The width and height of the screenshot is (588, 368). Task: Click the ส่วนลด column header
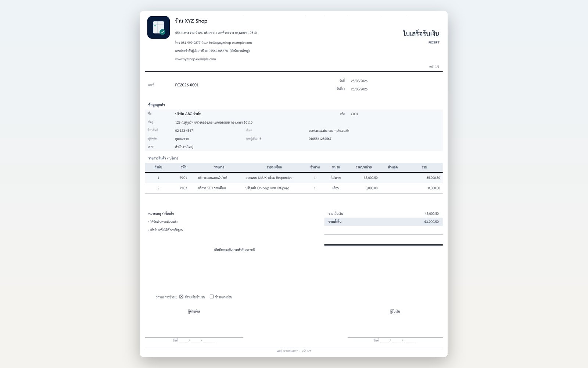coord(392,167)
